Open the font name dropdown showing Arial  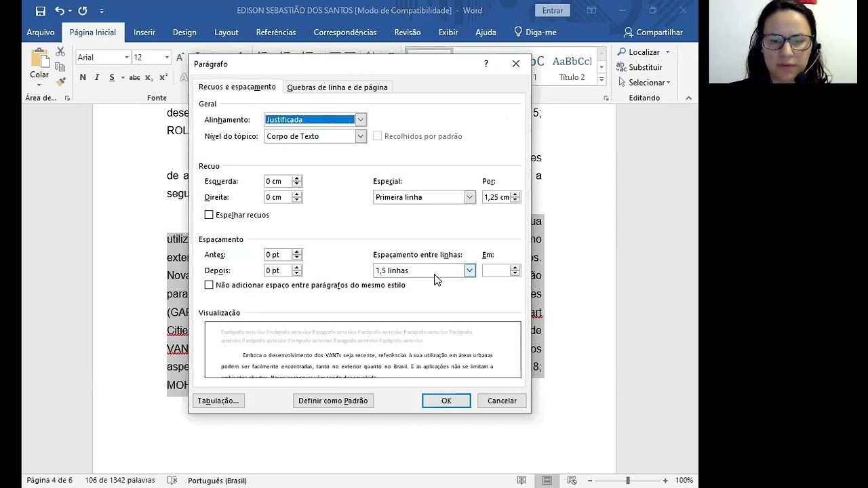tap(126, 58)
